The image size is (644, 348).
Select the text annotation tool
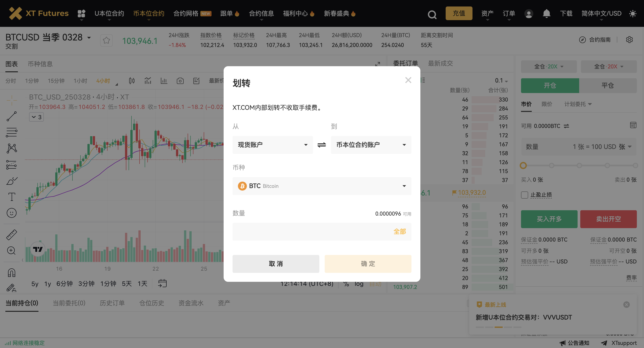point(11,197)
